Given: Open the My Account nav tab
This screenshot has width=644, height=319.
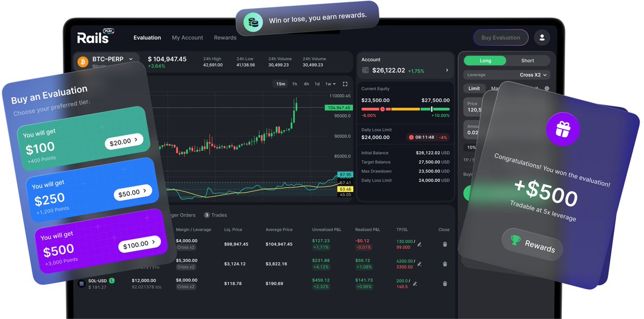Looking at the screenshot, I should (187, 38).
